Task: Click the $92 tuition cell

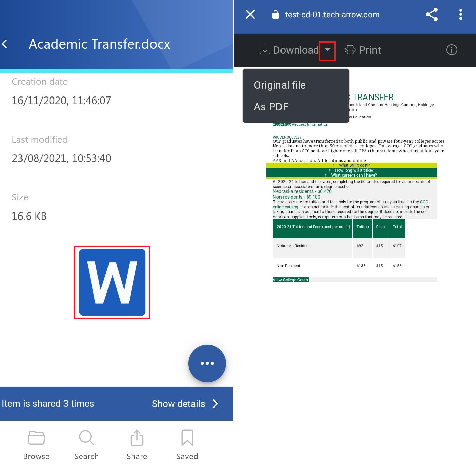Action: click(x=360, y=246)
